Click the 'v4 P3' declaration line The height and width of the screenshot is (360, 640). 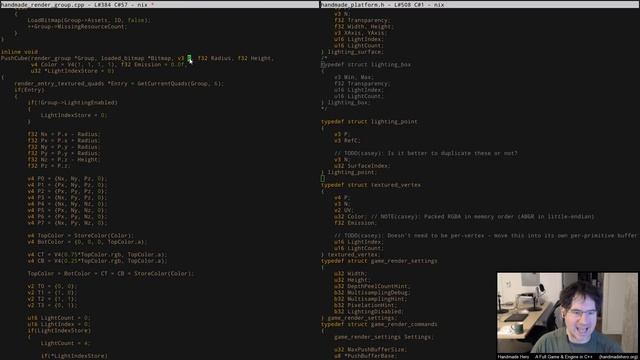[67, 198]
